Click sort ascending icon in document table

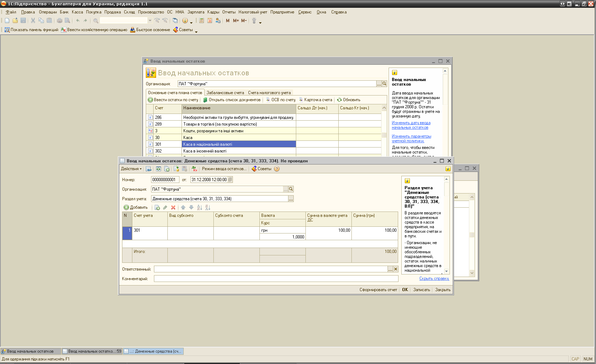tap(200, 207)
